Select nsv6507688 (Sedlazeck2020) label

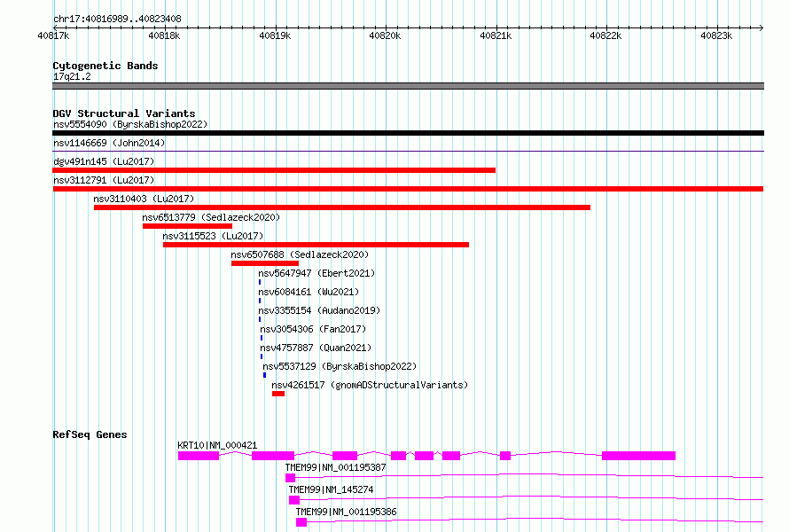click(x=300, y=254)
